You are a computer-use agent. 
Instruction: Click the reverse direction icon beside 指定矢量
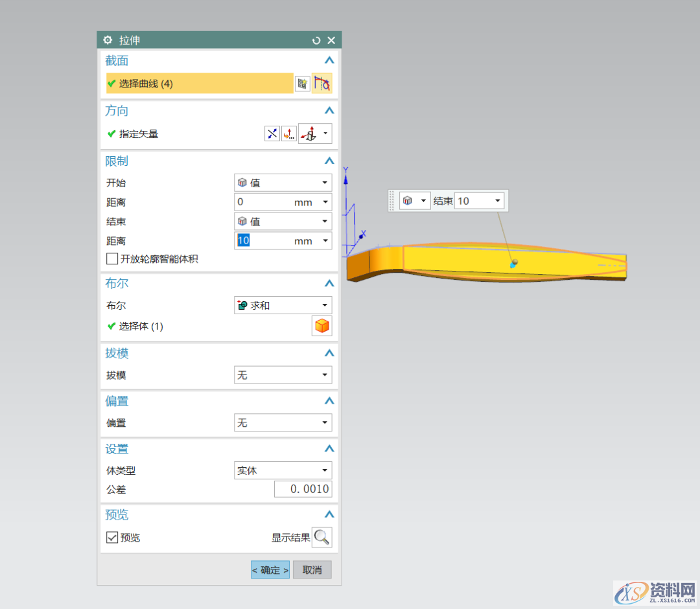272,134
